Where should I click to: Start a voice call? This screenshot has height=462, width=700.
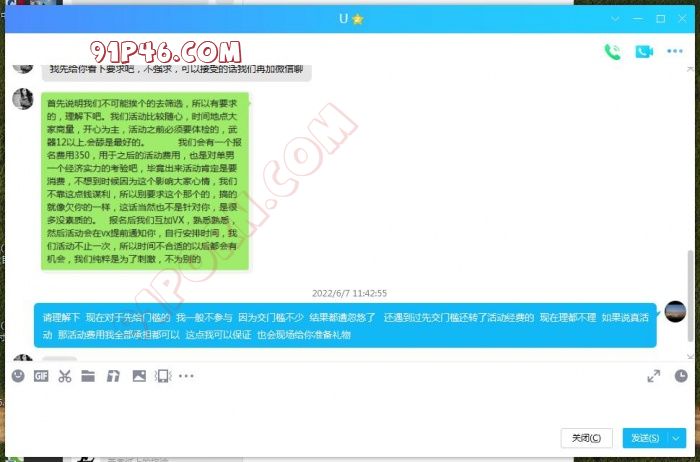click(x=612, y=52)
